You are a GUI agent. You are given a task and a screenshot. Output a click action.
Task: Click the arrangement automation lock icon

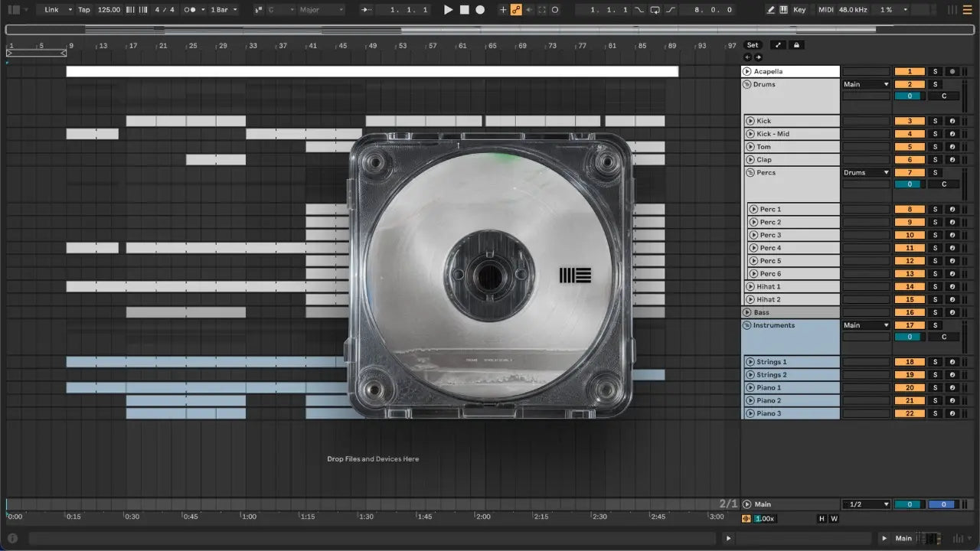pyautogui.click(x=796, y=45)
